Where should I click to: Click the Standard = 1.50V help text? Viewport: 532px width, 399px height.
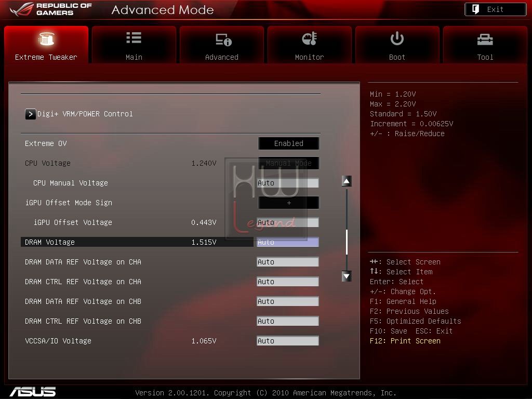point(403,114)
